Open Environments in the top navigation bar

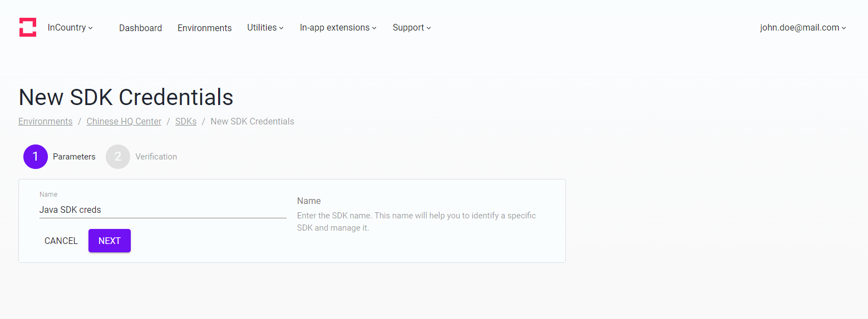click(x=204, y=28)
